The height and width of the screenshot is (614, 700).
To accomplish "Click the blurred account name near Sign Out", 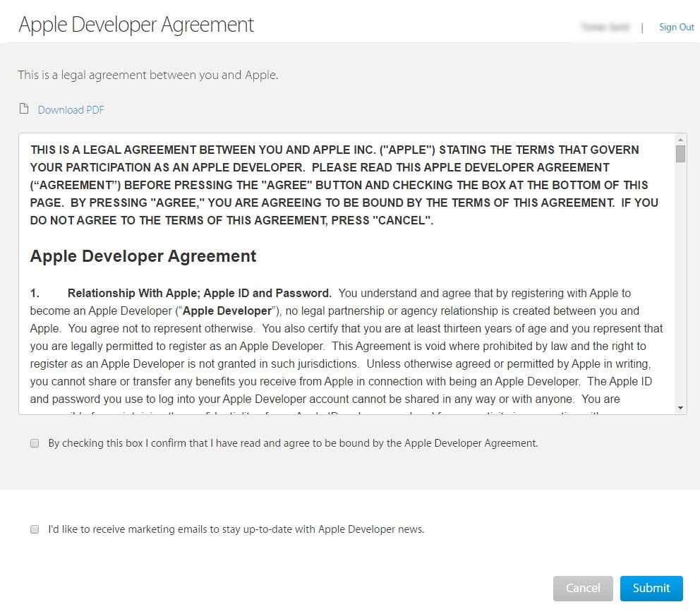I will (604, 27).
